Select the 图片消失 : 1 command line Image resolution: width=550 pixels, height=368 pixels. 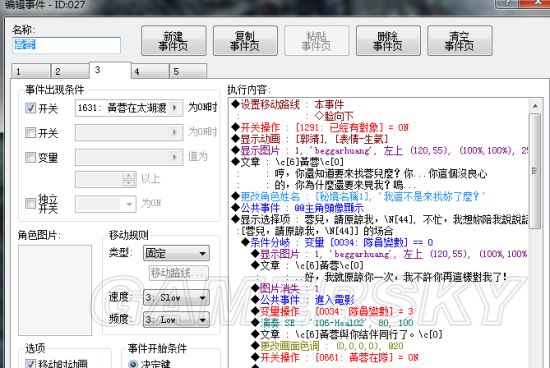coord(285,289)
